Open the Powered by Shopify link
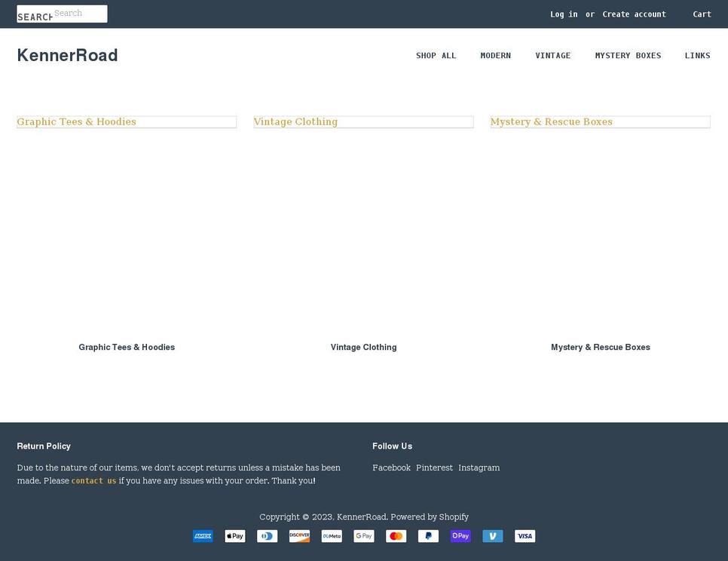Viewport: 728px width, 561px height. (430, 517)
